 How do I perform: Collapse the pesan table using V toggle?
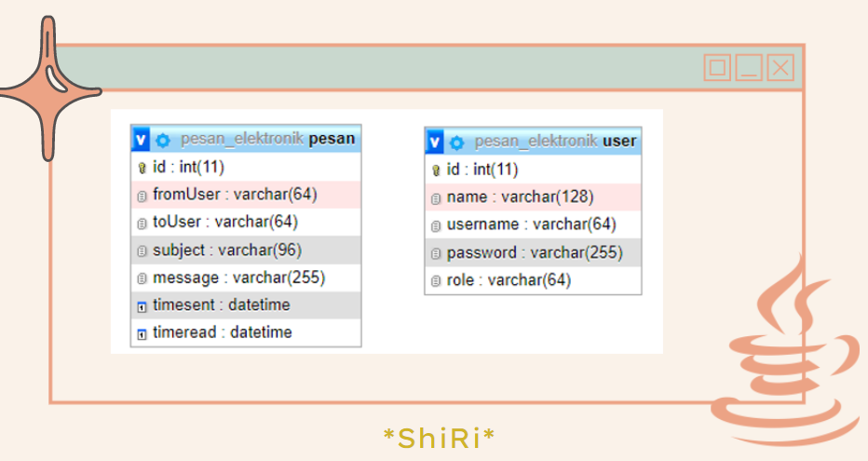click(141, 139)
